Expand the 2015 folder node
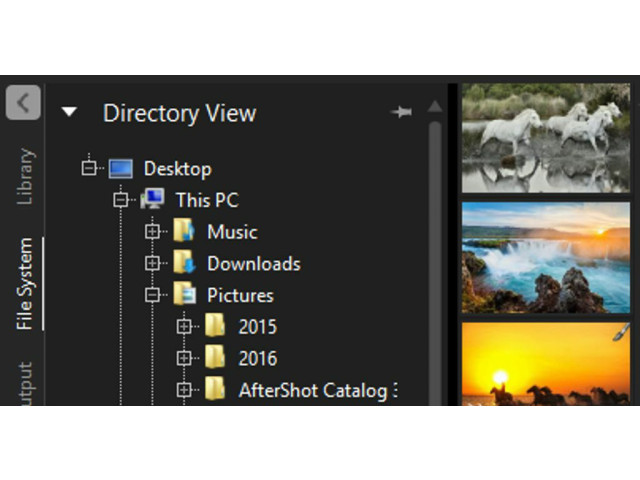This screenshot has width=640, height=480. pos(184,327)
